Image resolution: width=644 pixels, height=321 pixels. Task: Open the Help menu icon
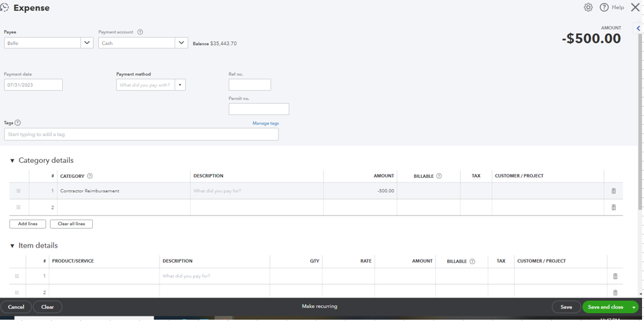click(x=603, y=7)
